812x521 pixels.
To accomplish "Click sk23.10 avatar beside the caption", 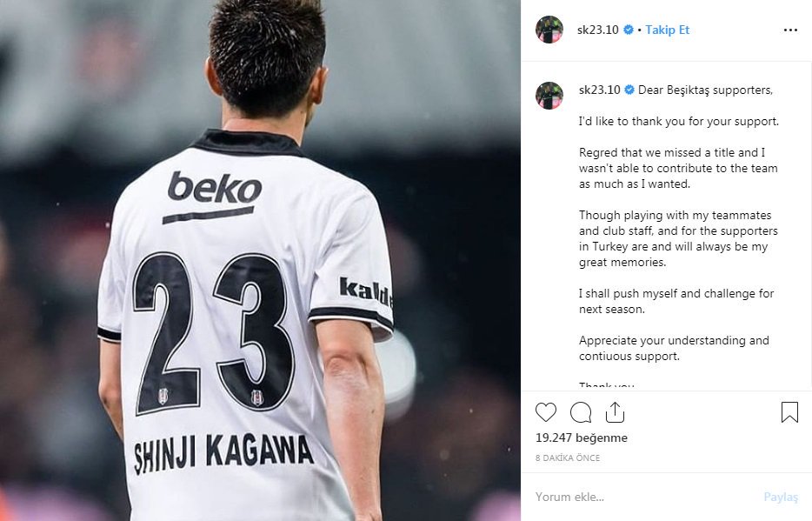I will (549, 96).
